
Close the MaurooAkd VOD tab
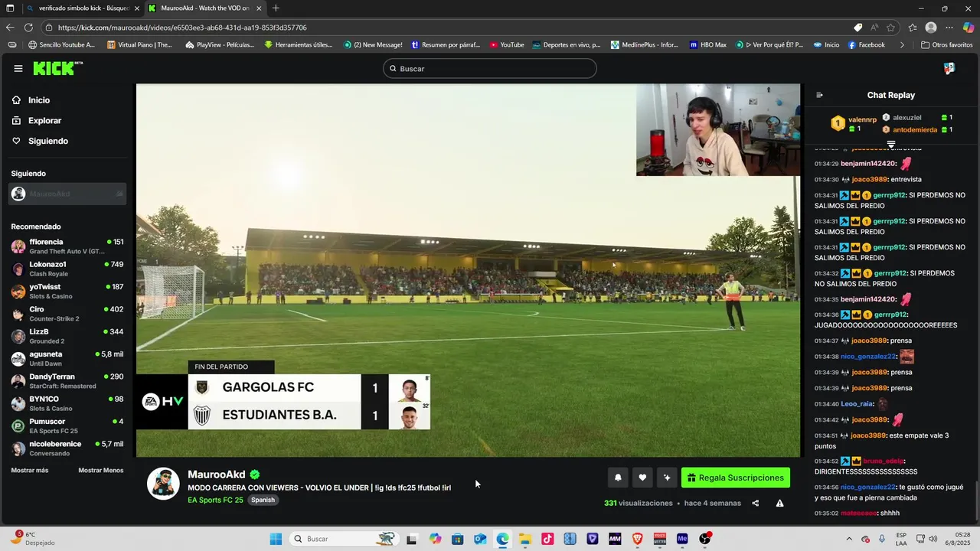pos(259,8)
